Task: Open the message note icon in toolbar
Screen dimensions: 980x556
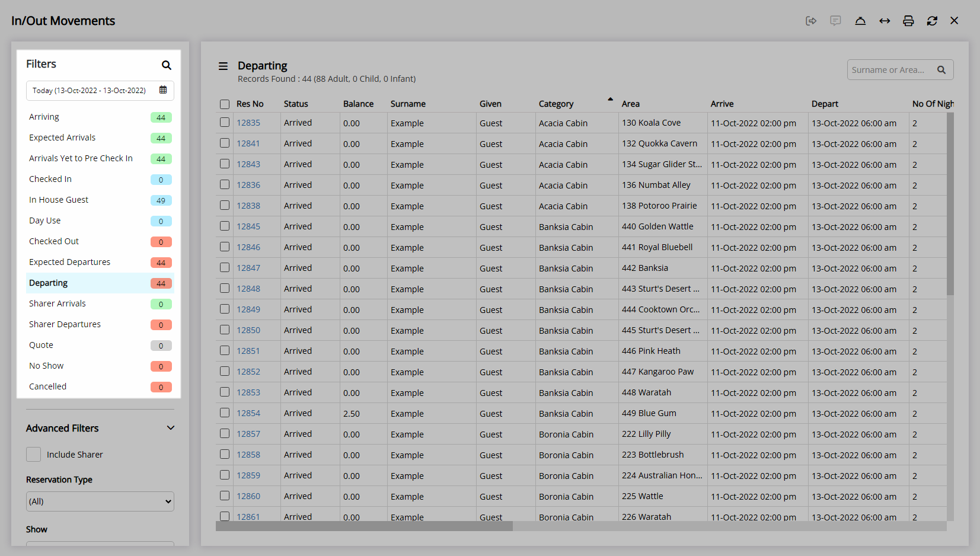Action: point(835,21)
